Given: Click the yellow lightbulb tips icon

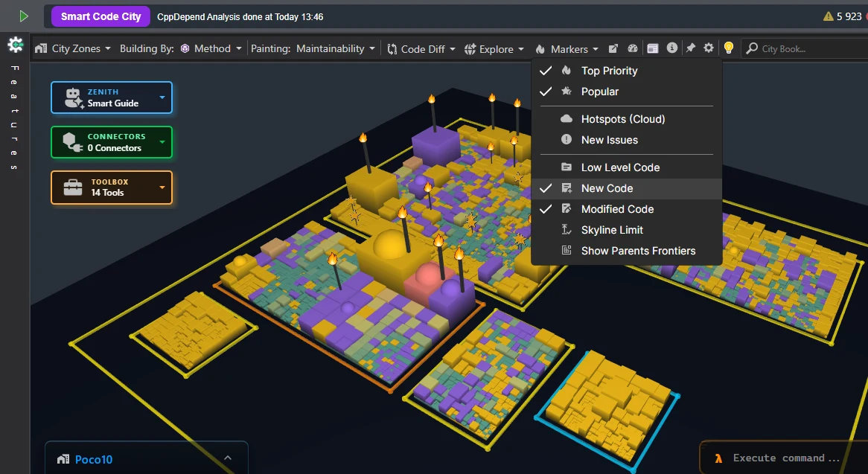Looking at the screenshot, I should click(729, 48).
